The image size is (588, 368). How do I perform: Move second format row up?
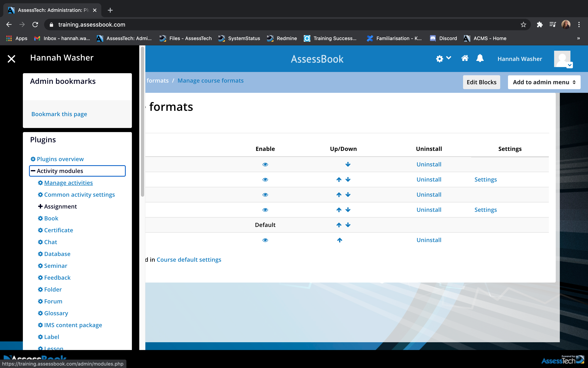click(x=339, y=180)
